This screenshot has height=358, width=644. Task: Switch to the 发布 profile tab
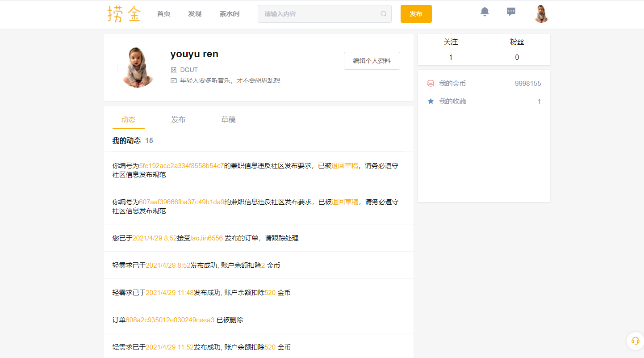click(x=178, y=120)
